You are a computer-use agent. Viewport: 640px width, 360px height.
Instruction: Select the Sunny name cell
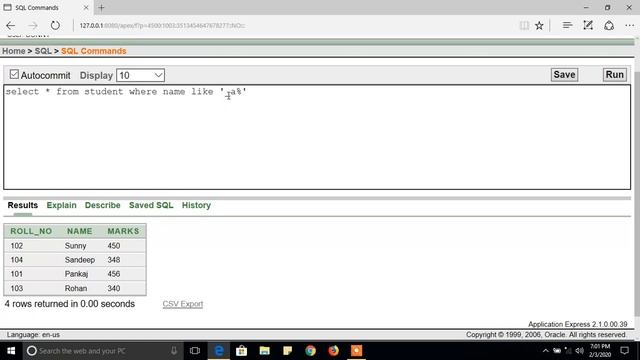point(76,246)
